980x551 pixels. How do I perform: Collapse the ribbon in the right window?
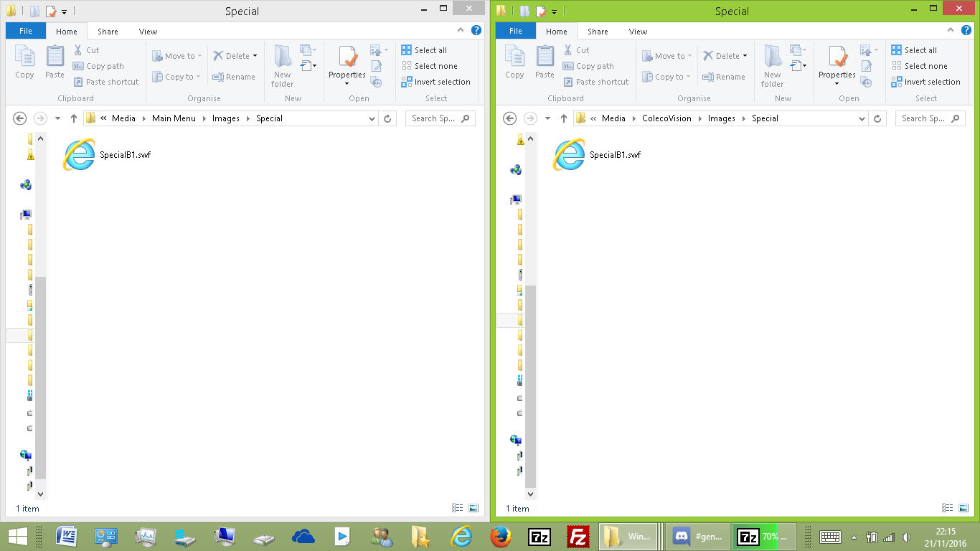(951, 31)
